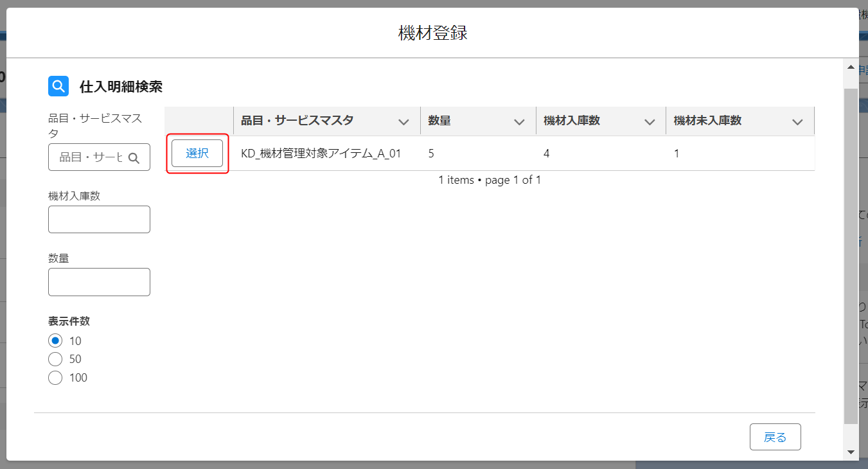Open 機材入庫数 column chevron menu
The width and height of the screenshot is (868, 469).
650,121
